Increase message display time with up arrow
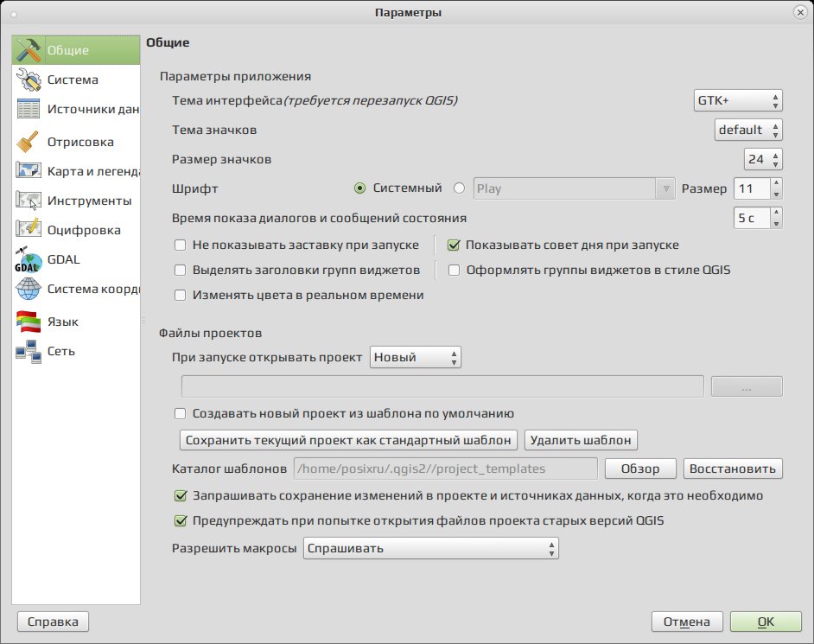This screenshot has height=644, width=814. pos(776,213)
